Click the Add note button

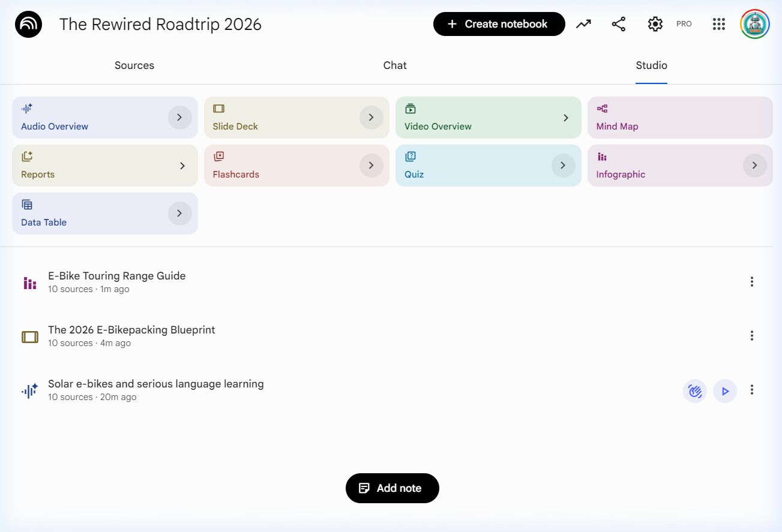pos(392,488)
